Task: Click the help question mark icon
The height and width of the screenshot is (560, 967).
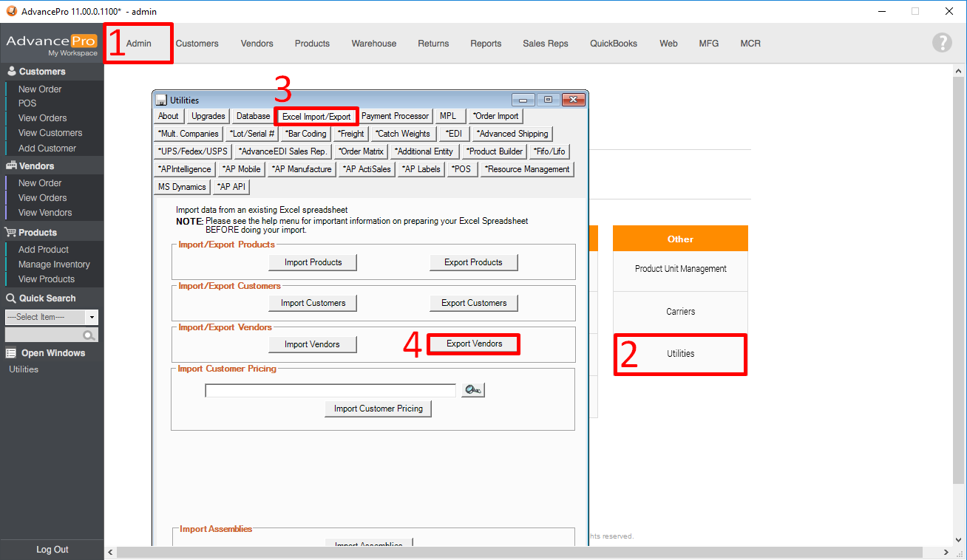Action: (x=942, y=43)
